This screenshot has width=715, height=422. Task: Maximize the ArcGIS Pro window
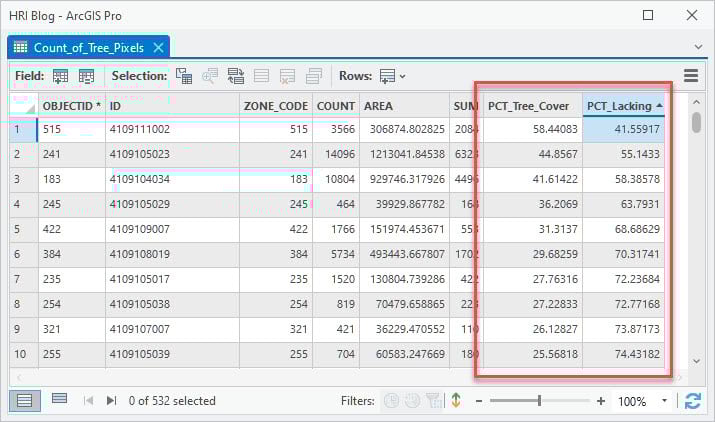pos(648,15)
